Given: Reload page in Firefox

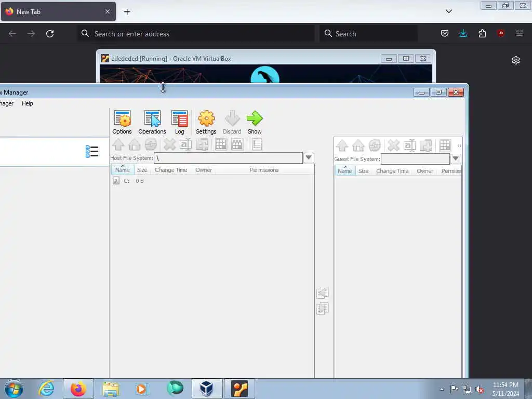Looking at the screenshot, I should pyautogui.click(x=50, y=34).
